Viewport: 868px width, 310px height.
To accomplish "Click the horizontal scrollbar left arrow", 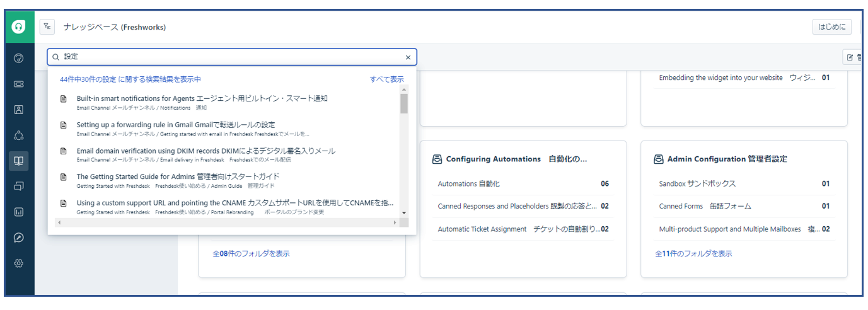I will (59, 222).
